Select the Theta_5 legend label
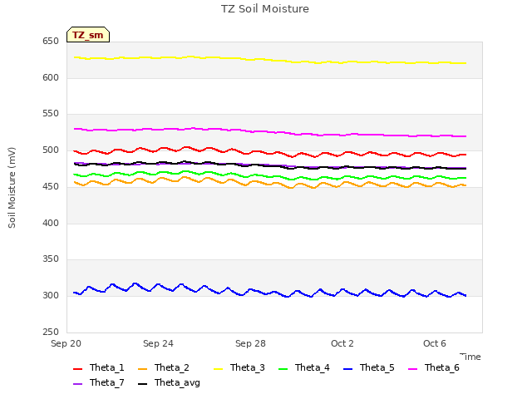The width and height of the screenshot is (532, 399). click(x=377, y=367)
